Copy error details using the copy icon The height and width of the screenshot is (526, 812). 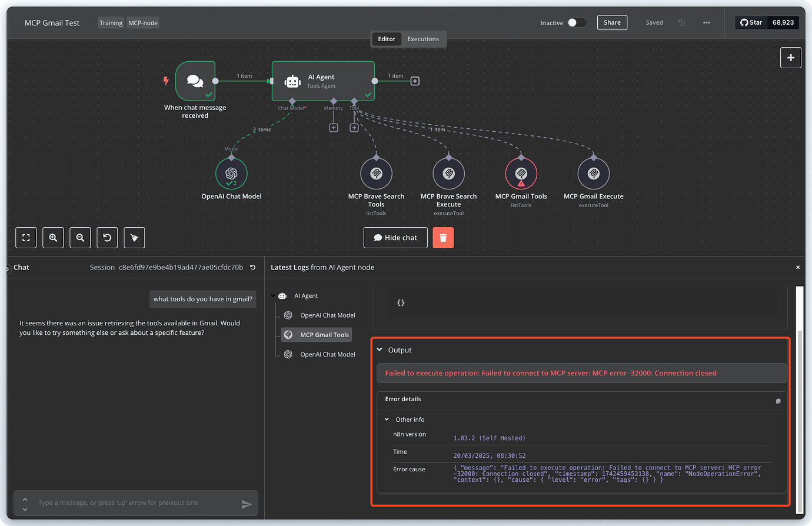pos(778,401)
